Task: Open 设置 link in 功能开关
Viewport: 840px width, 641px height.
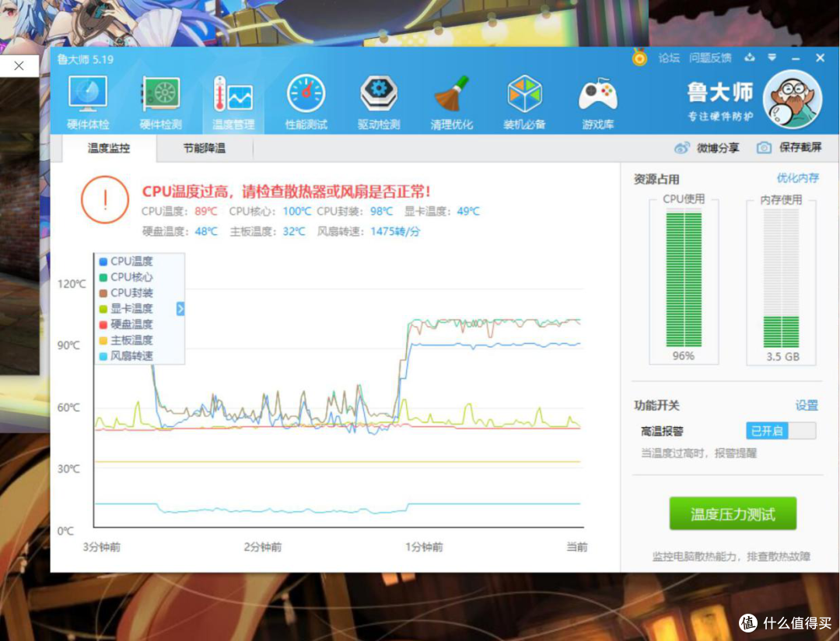Action: pyautogui.click(x=807, y=406)
